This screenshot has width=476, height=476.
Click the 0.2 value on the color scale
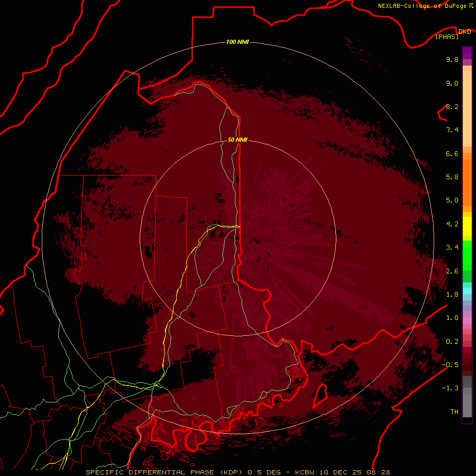452,342
